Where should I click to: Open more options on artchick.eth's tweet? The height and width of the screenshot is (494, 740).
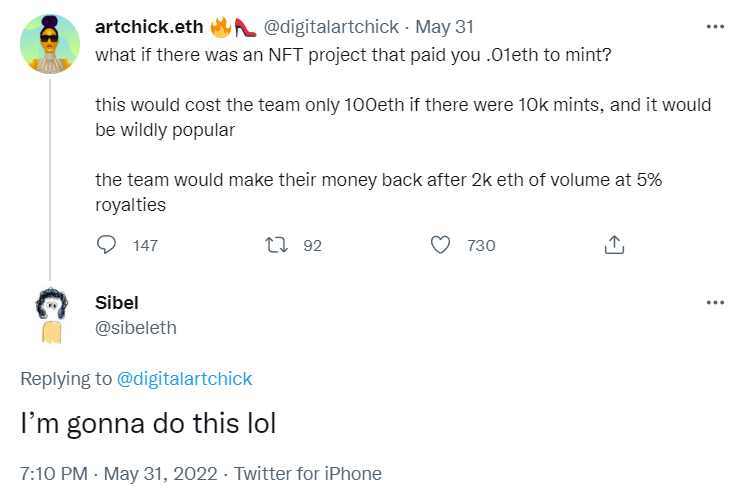[714, 26]
